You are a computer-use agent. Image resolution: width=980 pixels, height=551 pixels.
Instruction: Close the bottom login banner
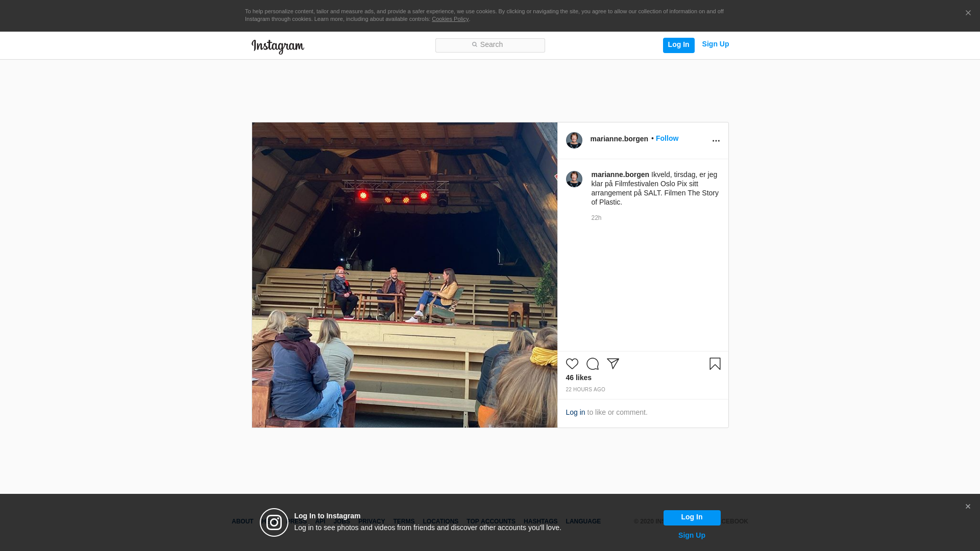(968, 507)
